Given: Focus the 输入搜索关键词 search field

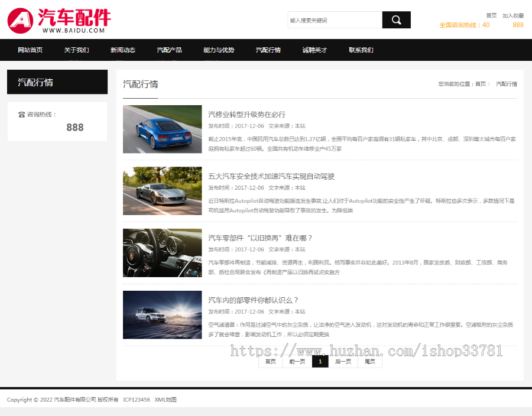Looking at the screenshot, I should (x=335, y=20).
